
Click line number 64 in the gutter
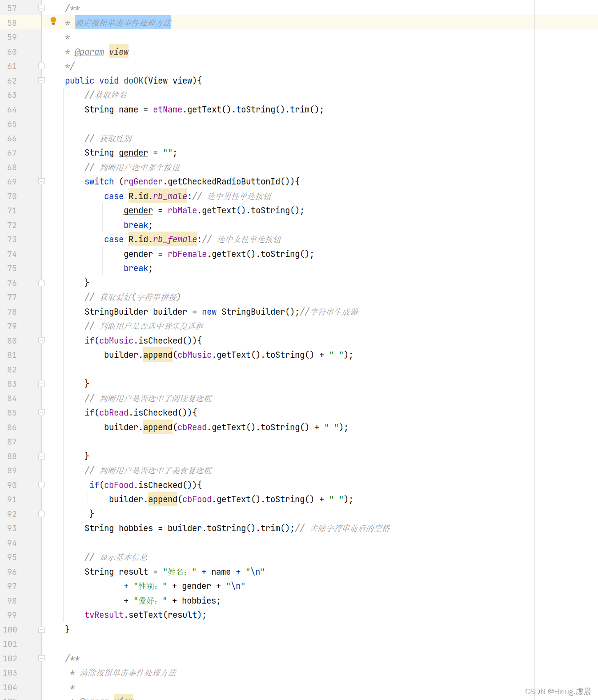[12, 109]
